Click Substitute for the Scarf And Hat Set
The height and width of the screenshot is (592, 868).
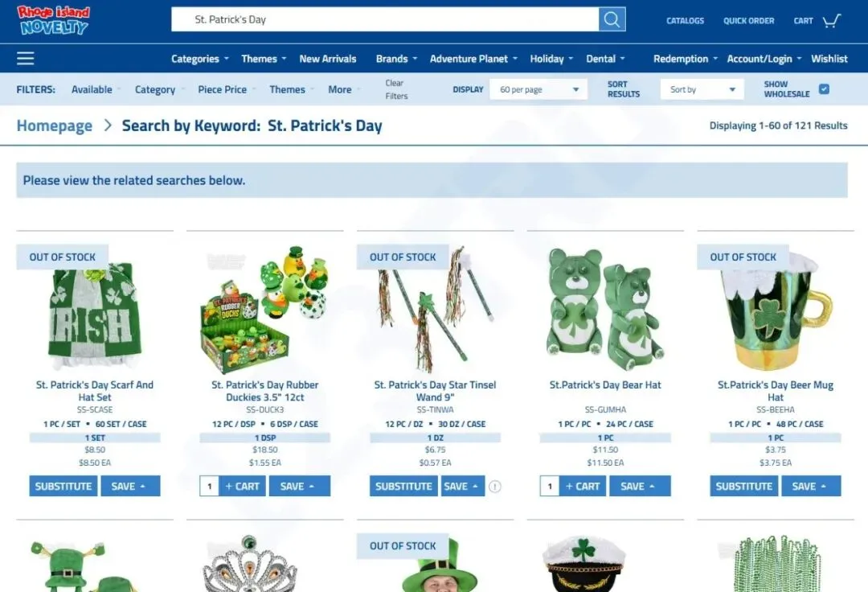pos(63,486)
